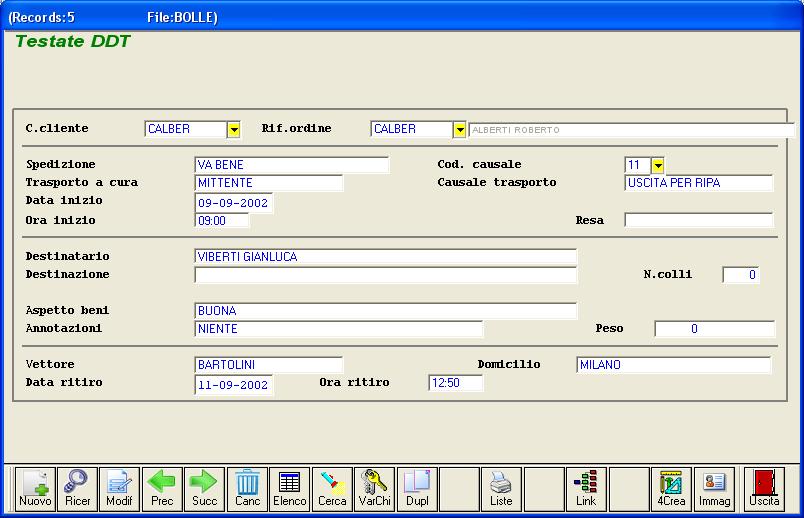Expand the C.cliente dropdown arrow
This screenshot has width=804, height=518.
[x=234, y=129]
